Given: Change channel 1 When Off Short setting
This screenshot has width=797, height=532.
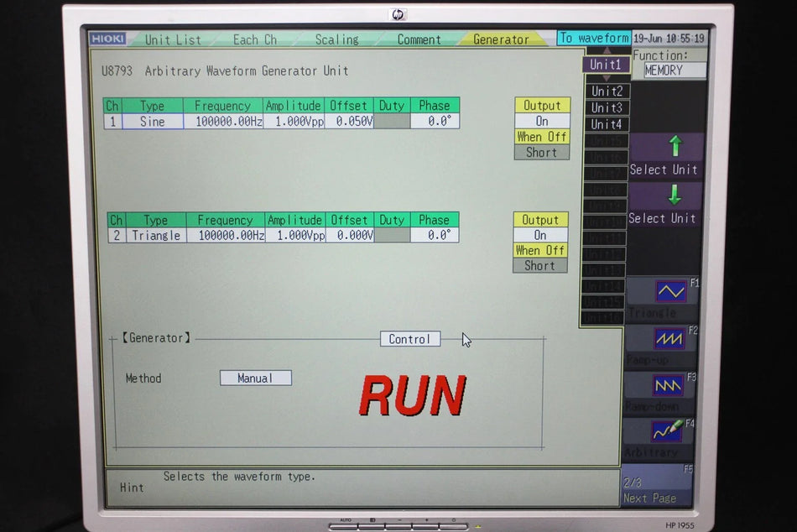Looking at the screenshot, I should pos(542,152).
